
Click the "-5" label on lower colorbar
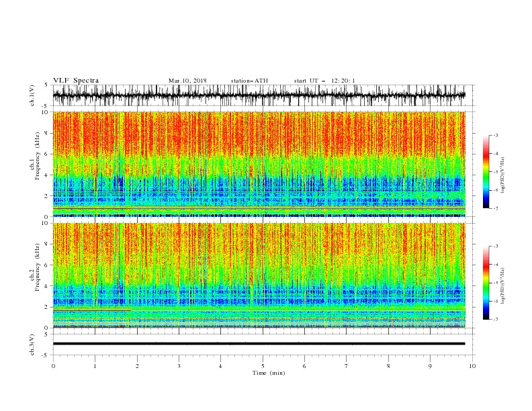point(495,283)
